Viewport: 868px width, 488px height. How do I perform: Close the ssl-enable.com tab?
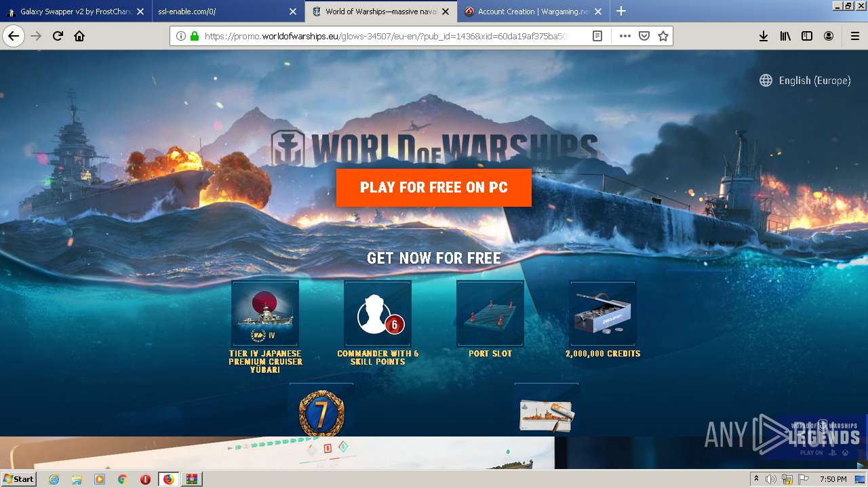(293, 12)
